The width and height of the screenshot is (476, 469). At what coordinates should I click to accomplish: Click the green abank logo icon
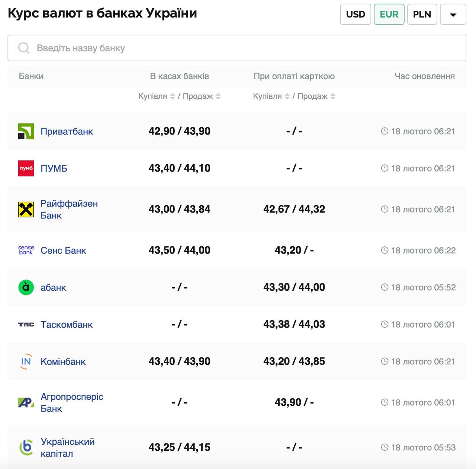coord(26,287)
